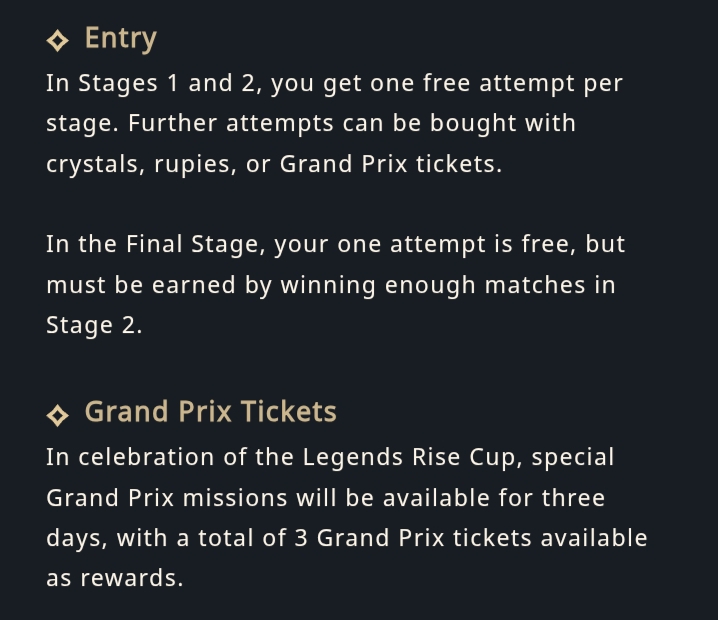Click the line 'must be earned by winning enough matches in'
This screenshot has height=620, width=718.
(331, 285)
